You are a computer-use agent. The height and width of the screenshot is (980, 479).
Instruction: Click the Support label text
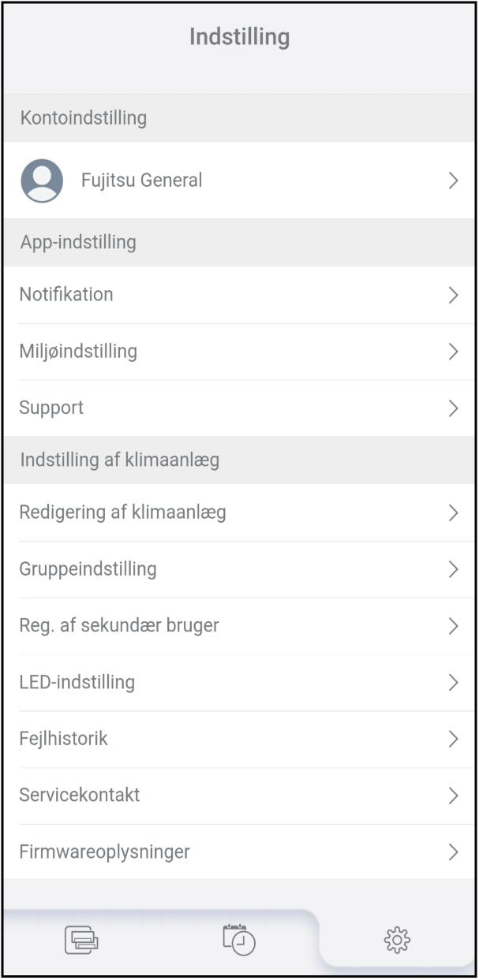tap(51, 408)
